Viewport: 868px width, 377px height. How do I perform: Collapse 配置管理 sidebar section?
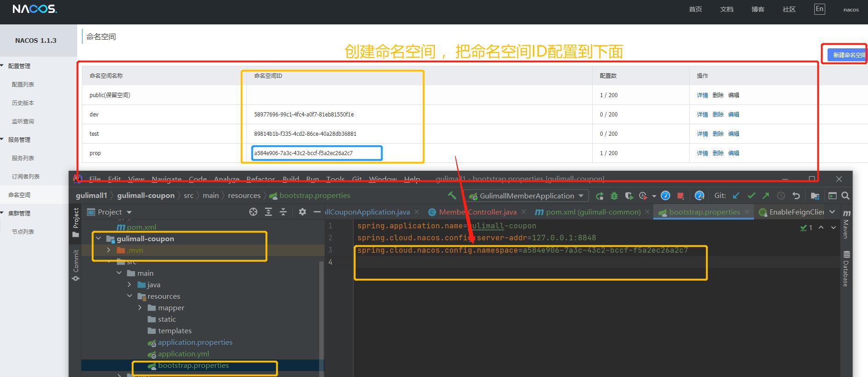coord(2,66)
